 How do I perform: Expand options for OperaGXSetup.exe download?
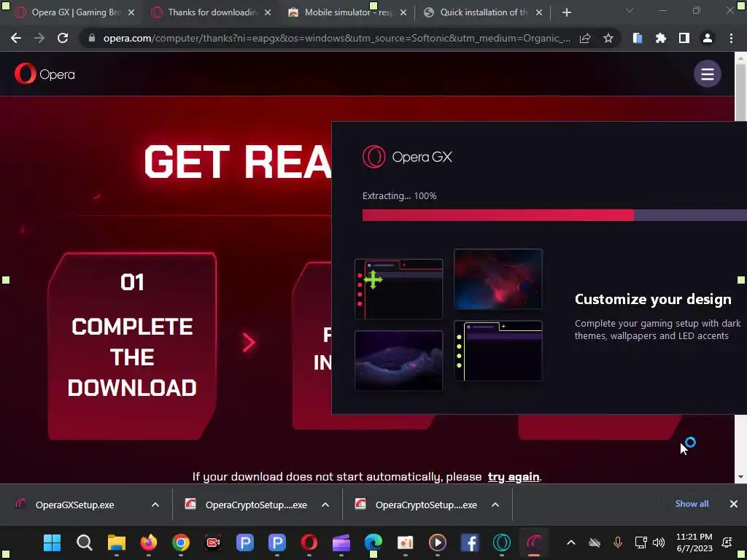[155, 505]
